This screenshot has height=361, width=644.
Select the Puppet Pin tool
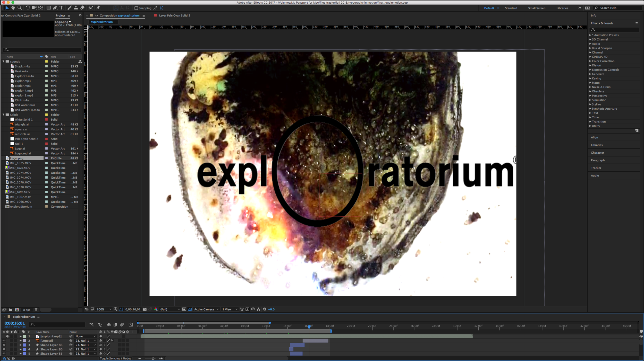point(98,8)
